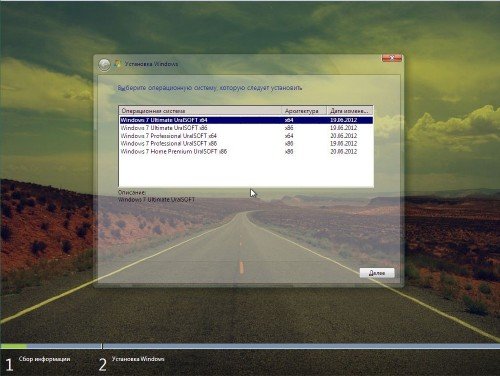Click description text Windows 7 Ultimate UralSOFT
Viewport: 500px width, 376px height.
point(156,200)
